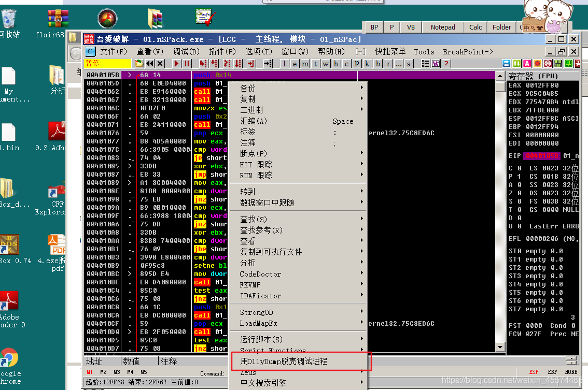The image size is (588, 390).
Task: Click disassembly scrollbar down arrow
Action: pos(500,348)
